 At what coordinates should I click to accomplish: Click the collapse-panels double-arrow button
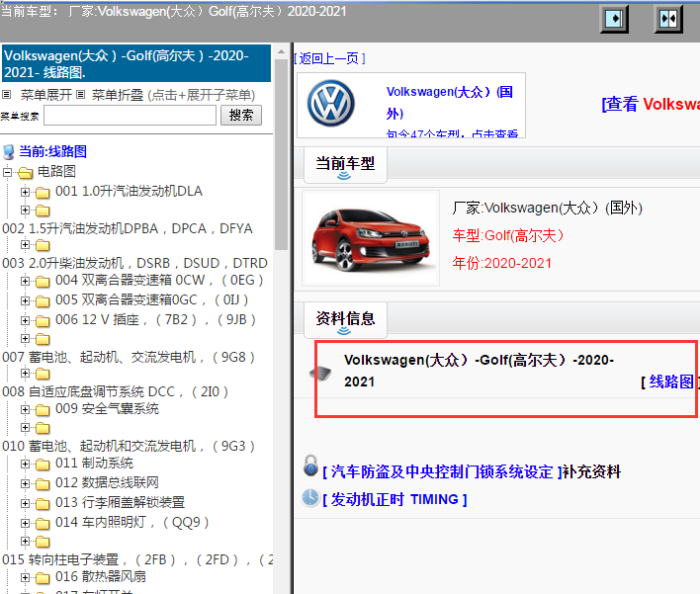coord(668,19)
